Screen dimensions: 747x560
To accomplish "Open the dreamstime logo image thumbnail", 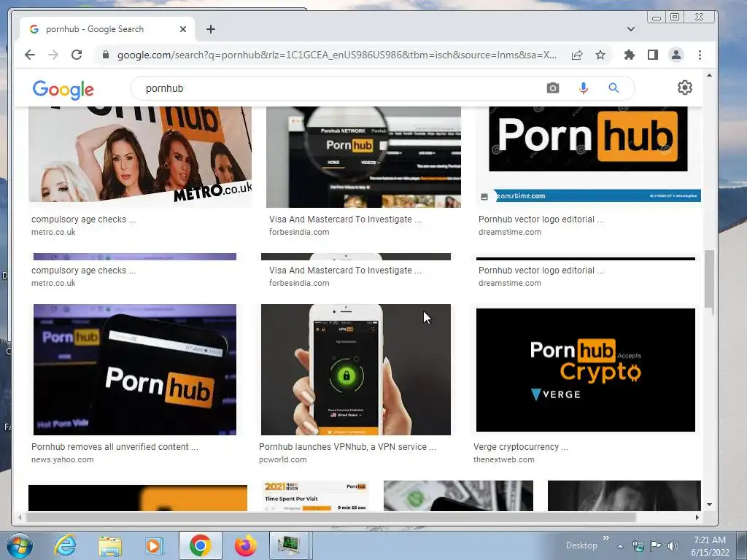I will [x=588, y=154].
